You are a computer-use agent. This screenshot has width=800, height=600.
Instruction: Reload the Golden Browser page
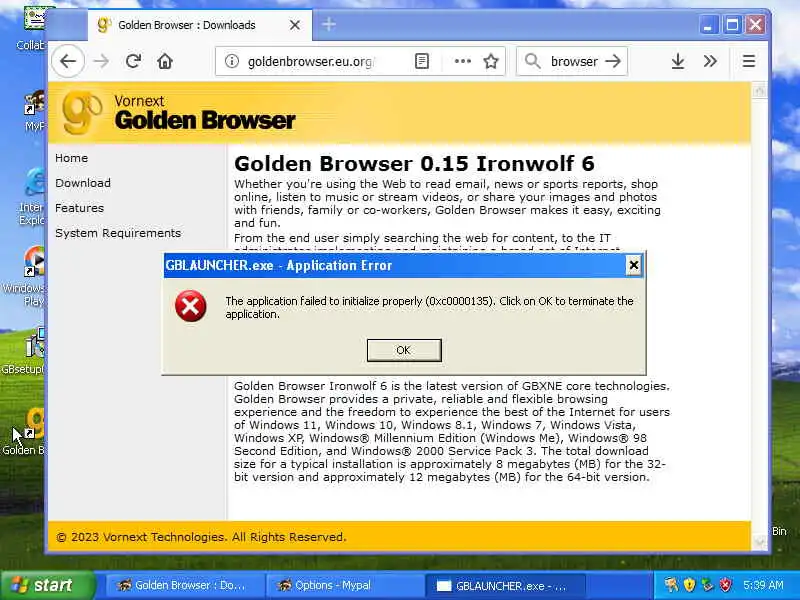[x=133, y=61]
